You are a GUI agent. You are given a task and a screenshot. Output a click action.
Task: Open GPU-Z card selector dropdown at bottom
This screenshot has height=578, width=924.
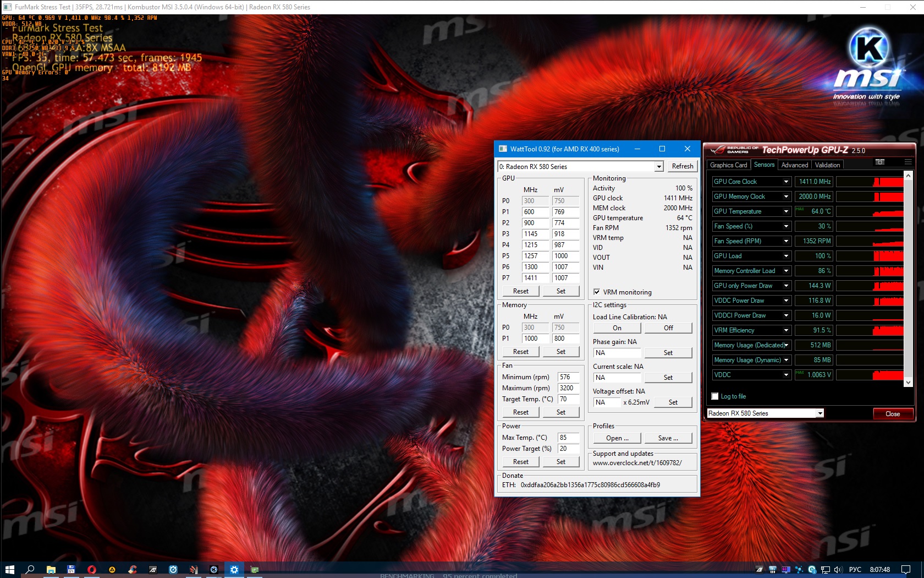coord(820,413)
